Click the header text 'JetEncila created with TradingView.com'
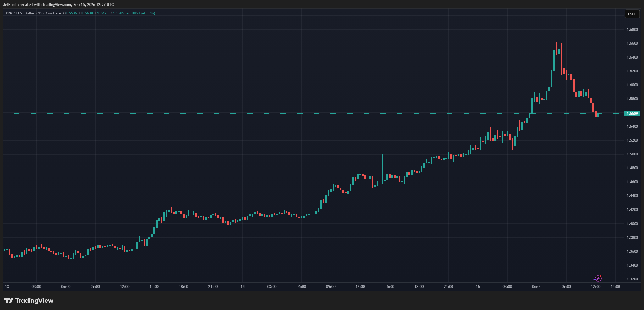 [x=37, y=5]
